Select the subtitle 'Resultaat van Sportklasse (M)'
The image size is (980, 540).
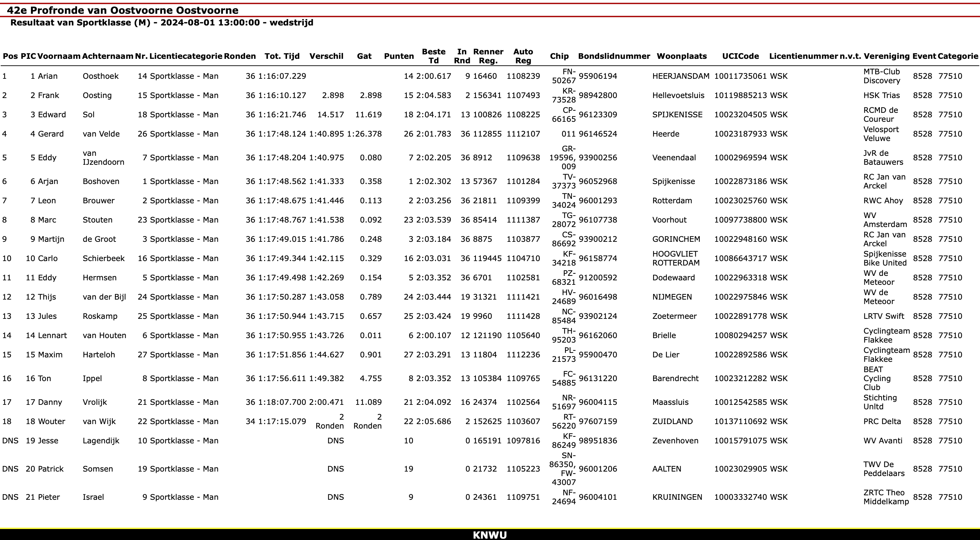pyautogui.click(x=80, y=22)
